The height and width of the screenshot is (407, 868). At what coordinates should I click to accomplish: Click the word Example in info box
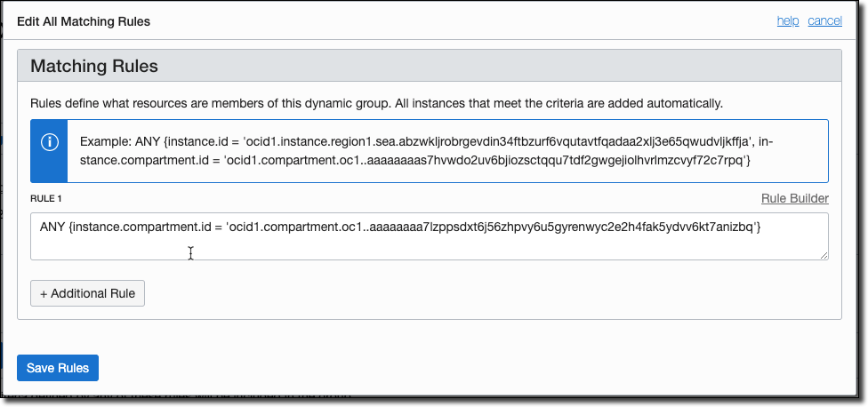(x=105, y=141)
